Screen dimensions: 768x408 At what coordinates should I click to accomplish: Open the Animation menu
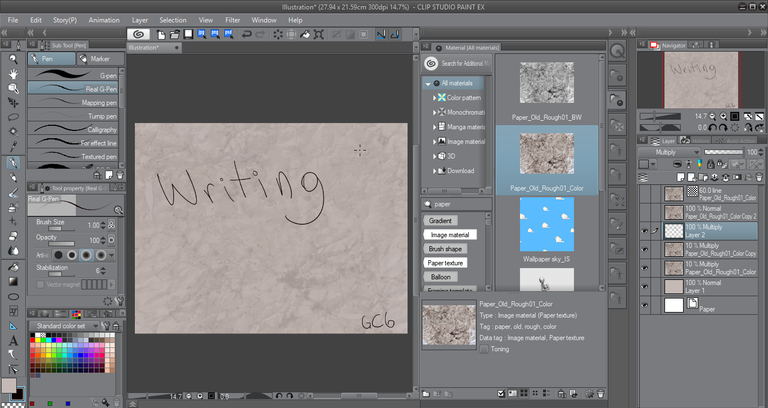tap(104, 20)
